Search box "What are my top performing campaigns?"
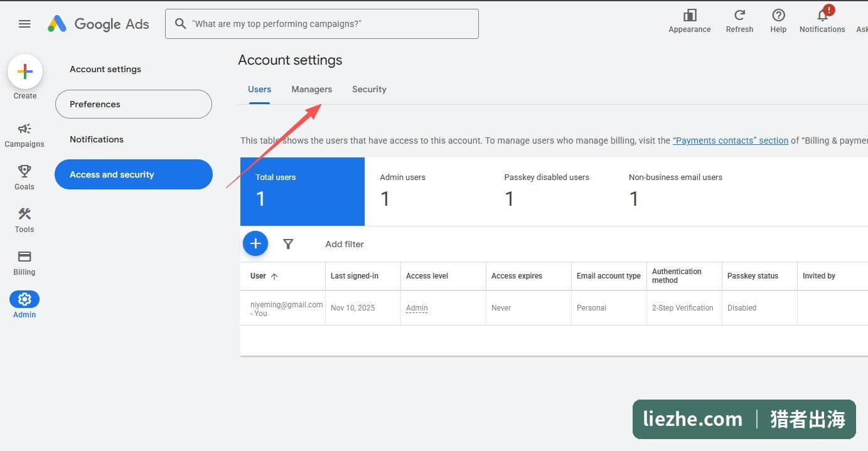868x451 pixels. (322, 24)
